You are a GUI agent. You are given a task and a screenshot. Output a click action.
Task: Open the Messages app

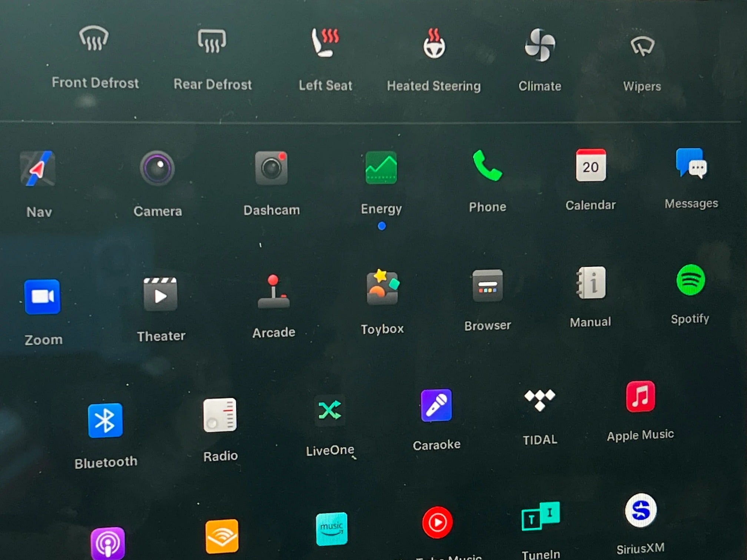691,163
